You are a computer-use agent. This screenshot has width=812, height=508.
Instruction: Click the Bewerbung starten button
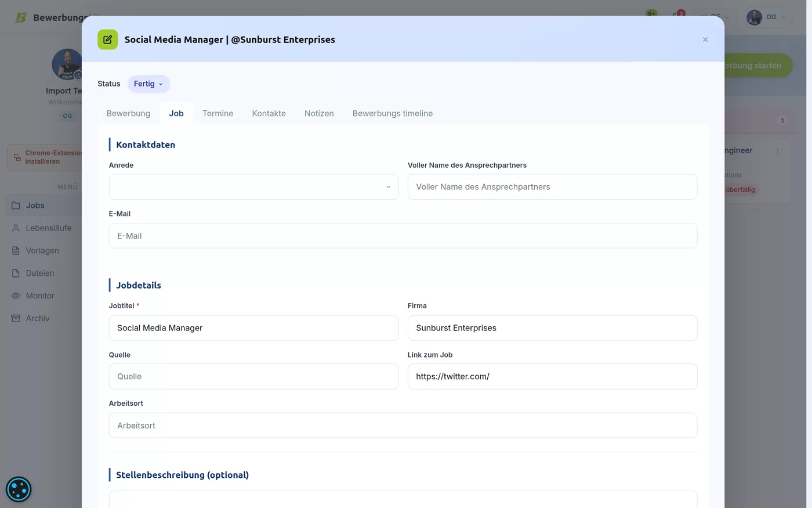[x=758, y=66]
